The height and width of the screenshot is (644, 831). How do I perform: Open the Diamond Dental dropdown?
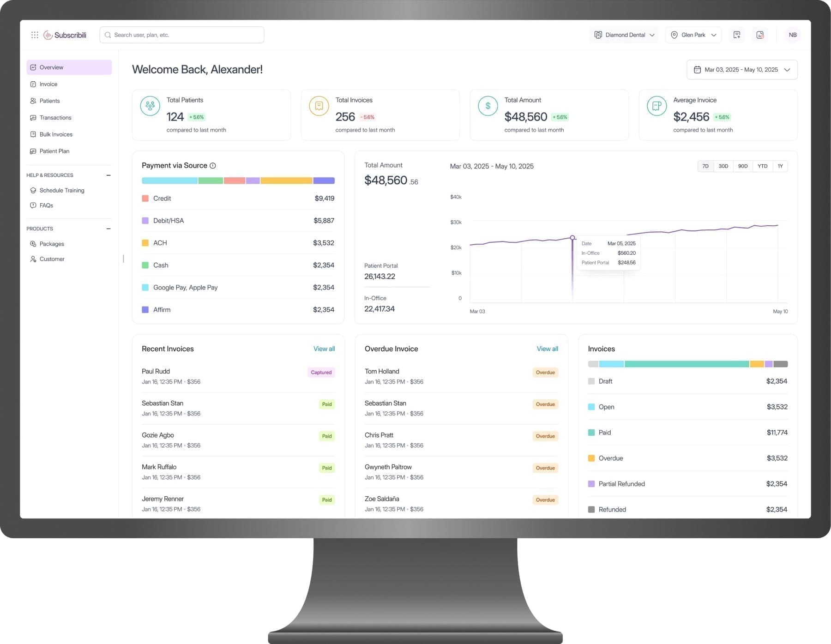coord(624,35)
